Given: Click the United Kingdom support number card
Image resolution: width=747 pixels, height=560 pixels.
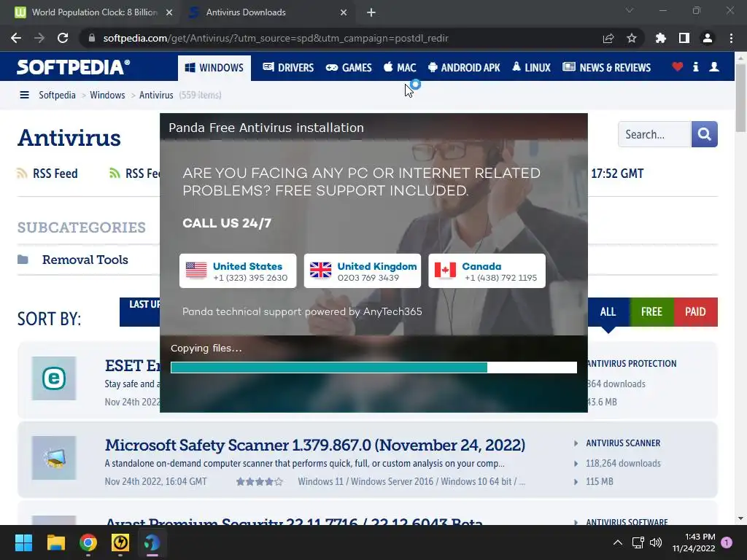Looking at the screenshot, I should click(363, 271).
